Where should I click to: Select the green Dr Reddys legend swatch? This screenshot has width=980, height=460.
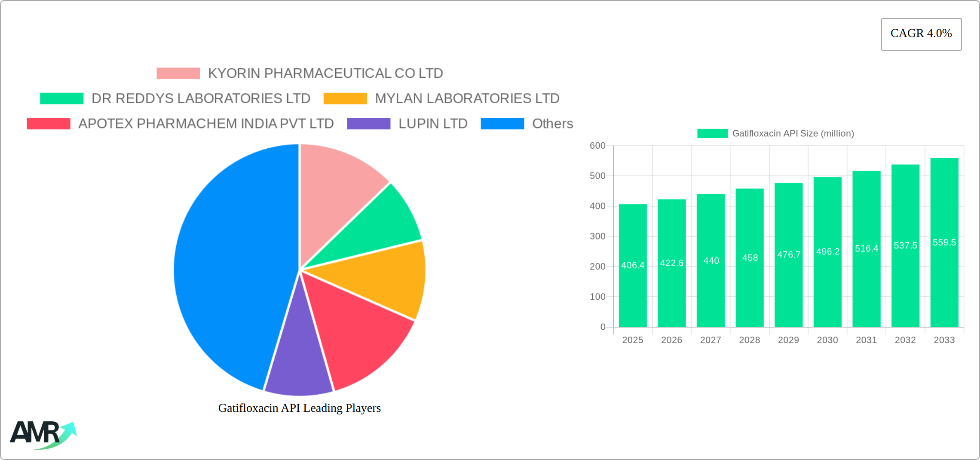coord(61,98)
